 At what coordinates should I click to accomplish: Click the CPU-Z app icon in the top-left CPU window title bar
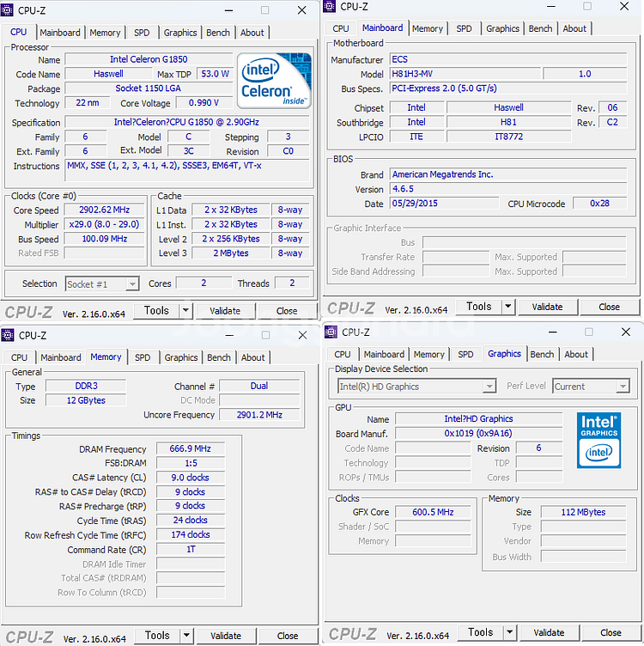pyautogui.click(x=8, y=10)
